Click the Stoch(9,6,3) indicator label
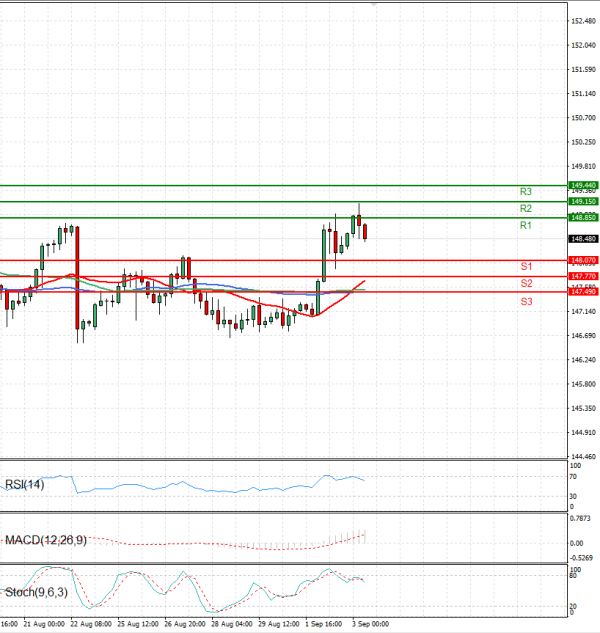 pos(36,592)
